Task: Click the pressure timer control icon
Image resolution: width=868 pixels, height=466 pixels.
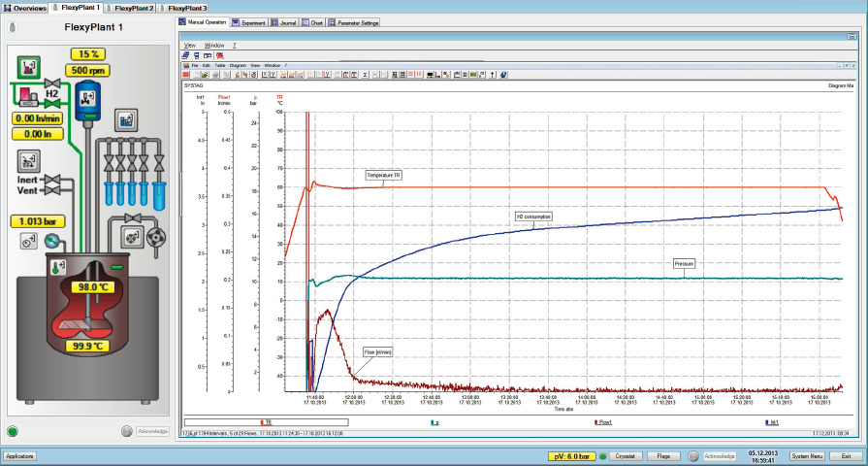Action: [28, 240]
